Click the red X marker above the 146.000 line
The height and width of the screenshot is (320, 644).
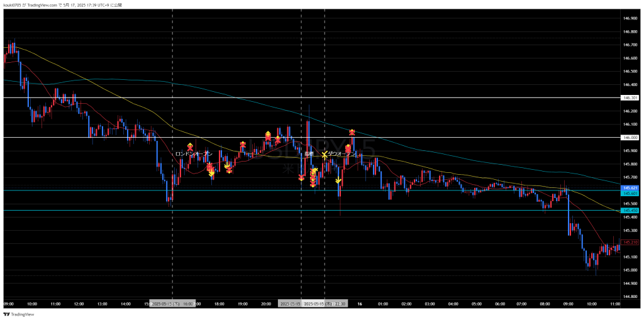pyautogui.click(x=352, y=132)
